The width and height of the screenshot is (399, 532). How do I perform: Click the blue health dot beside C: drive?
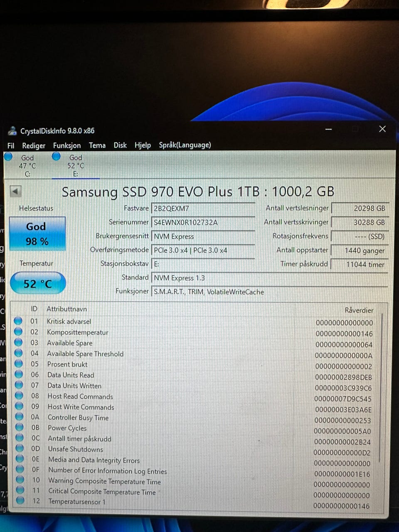click(x=8, y=157)
